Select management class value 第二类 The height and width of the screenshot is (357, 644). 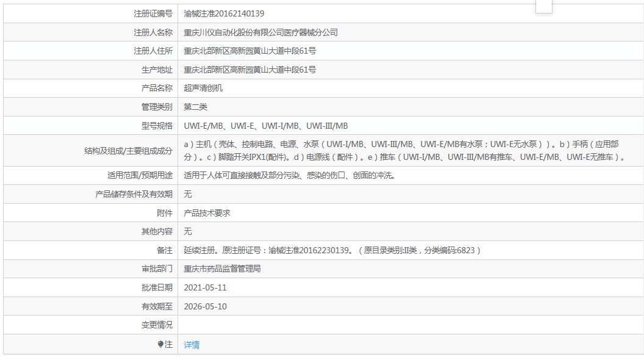pyautogui.click(x=195, y=107)
